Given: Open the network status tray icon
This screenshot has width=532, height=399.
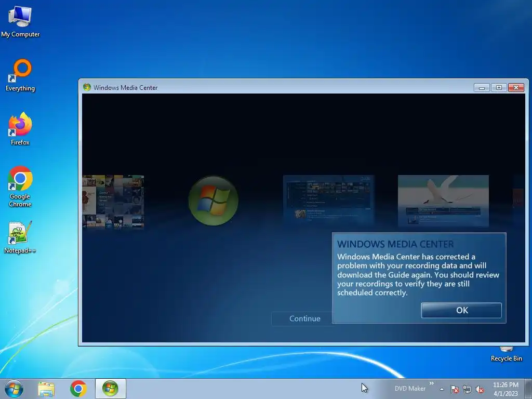Looking at the screenshot, I should pos(467,389).
